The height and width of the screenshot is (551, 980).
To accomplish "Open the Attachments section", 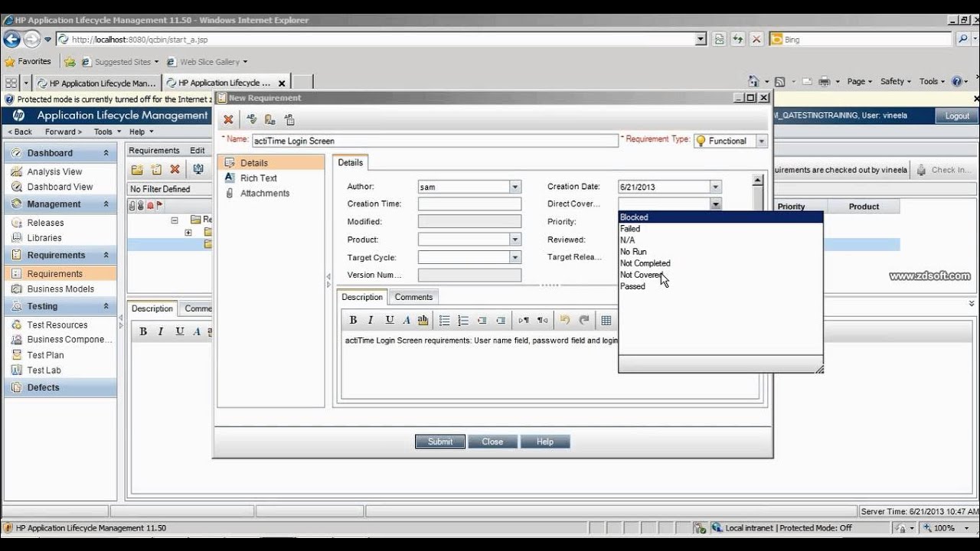I will coord(265,194).
